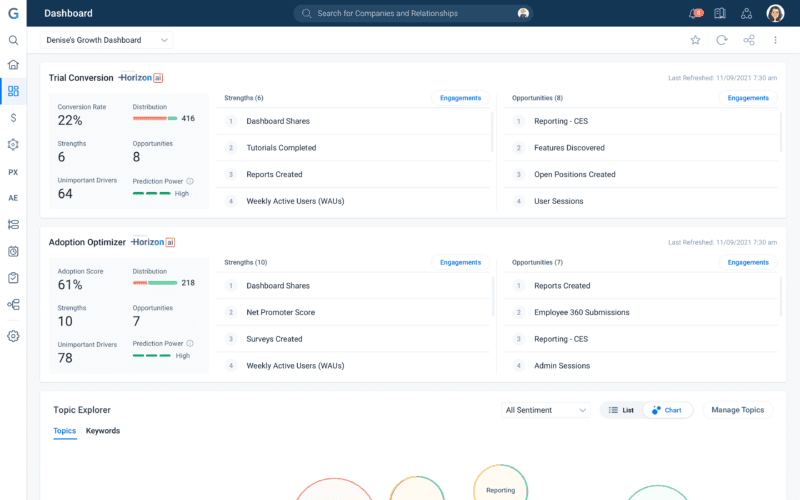Click the sidebar search magnifier icon
This screenshot has width=800, height=500.
tap(13, 40)
